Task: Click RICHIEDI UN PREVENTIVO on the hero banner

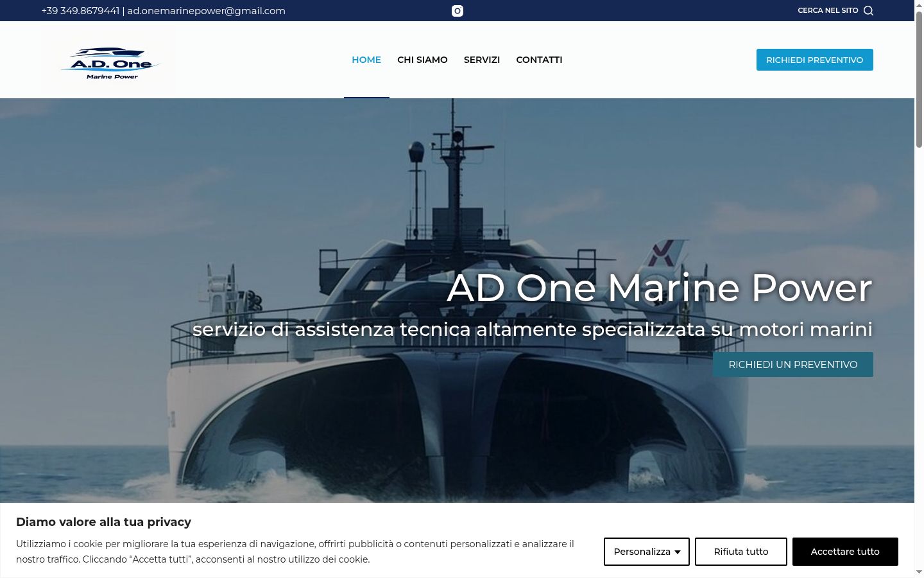Action: point(793,364)
